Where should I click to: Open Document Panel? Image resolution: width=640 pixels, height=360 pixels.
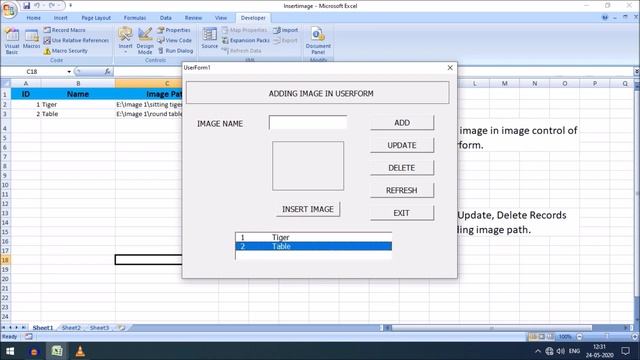click(x=318, y=41)
